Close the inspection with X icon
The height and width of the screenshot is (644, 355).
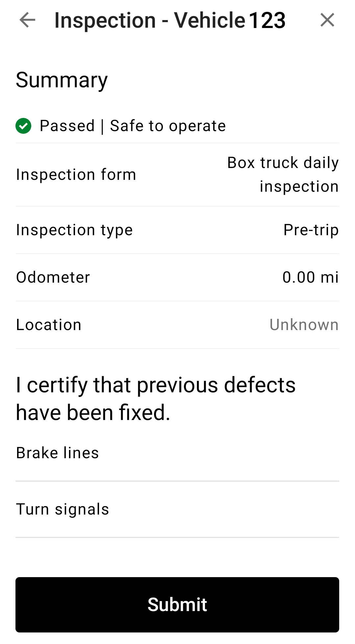pos(327,20)
